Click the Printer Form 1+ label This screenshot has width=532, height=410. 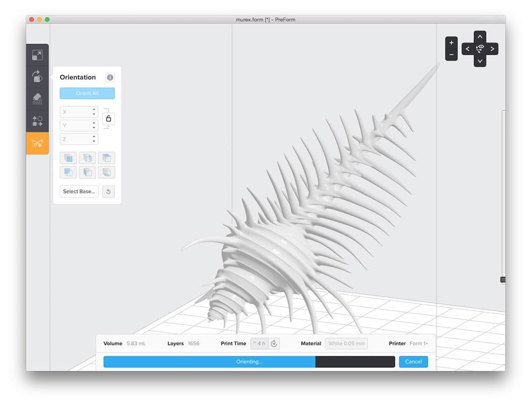pos(408,344)
